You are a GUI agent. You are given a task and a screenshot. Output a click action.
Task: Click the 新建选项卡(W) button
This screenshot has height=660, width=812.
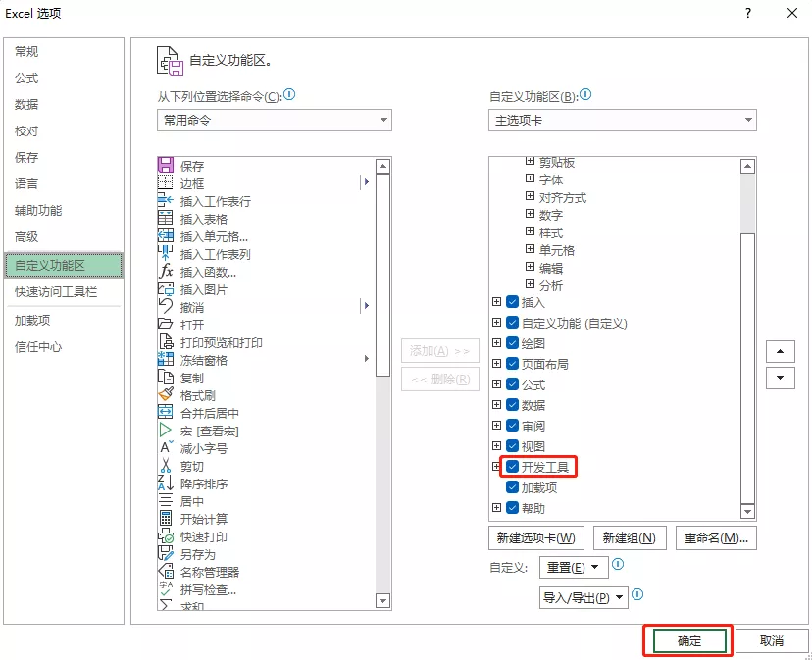(536, 538)
